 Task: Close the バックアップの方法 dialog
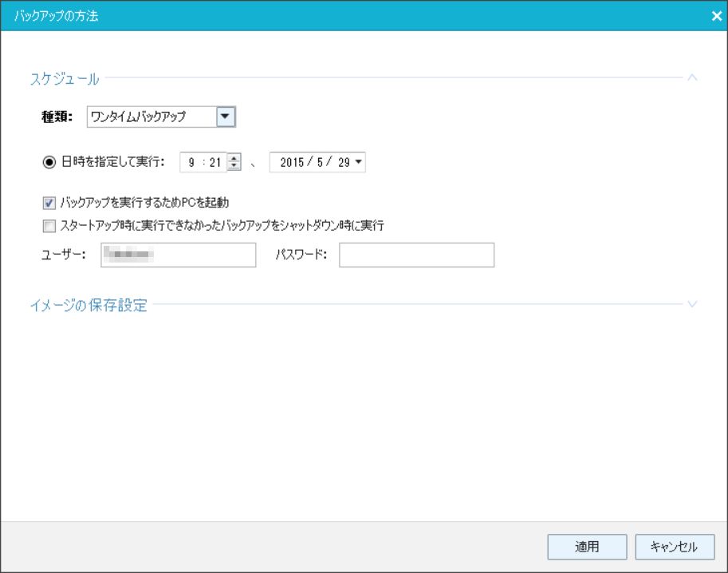tap(716, 16)
